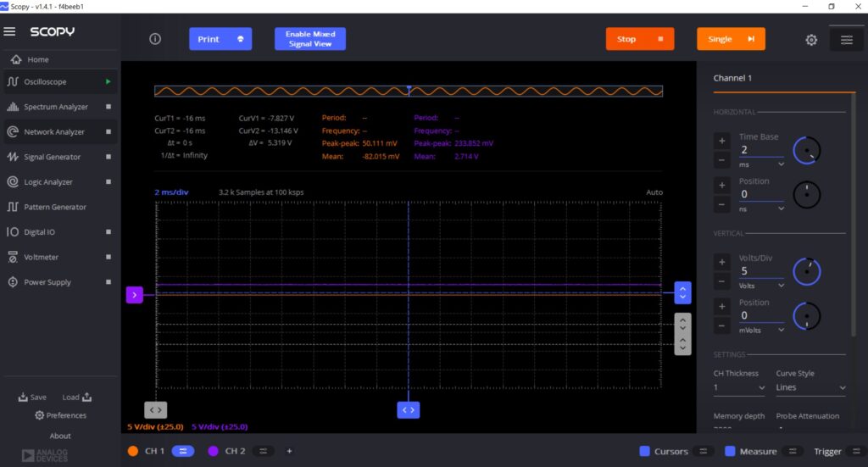Screen dimensions: 868x467
Task: Toggle the Cursors checkbox
Action: (645, 452)
